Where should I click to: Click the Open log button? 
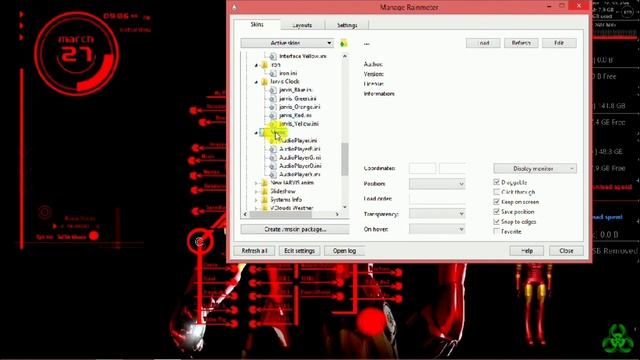[x=344, y=251]
